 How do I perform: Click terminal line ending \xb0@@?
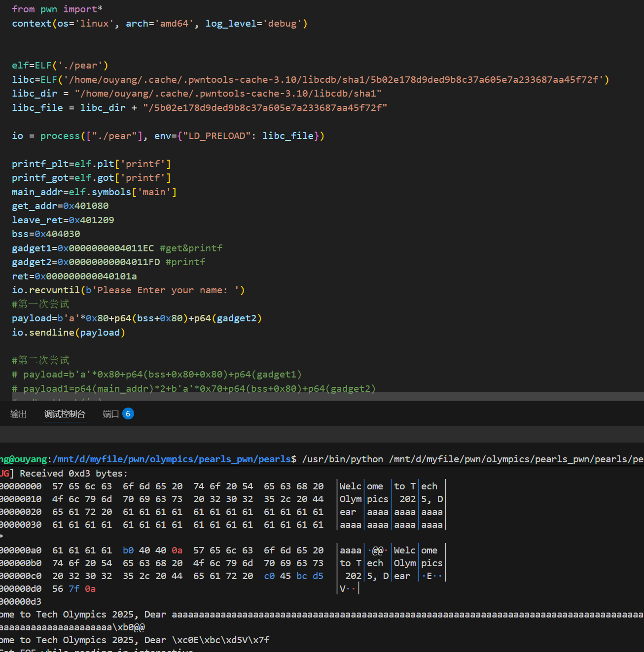(x=72, y=627)
